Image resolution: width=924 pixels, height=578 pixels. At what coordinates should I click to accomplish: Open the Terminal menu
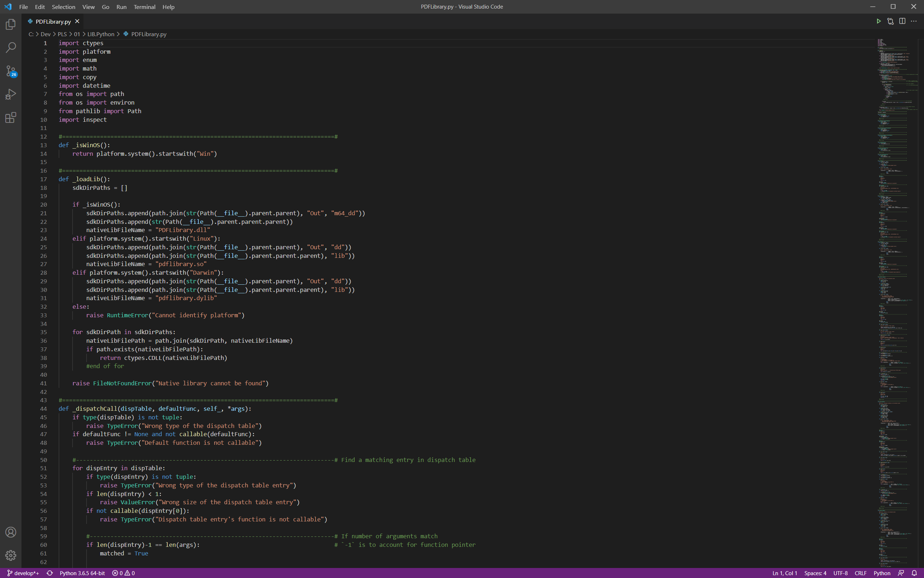pyautogui.click(x=144, y=7)
